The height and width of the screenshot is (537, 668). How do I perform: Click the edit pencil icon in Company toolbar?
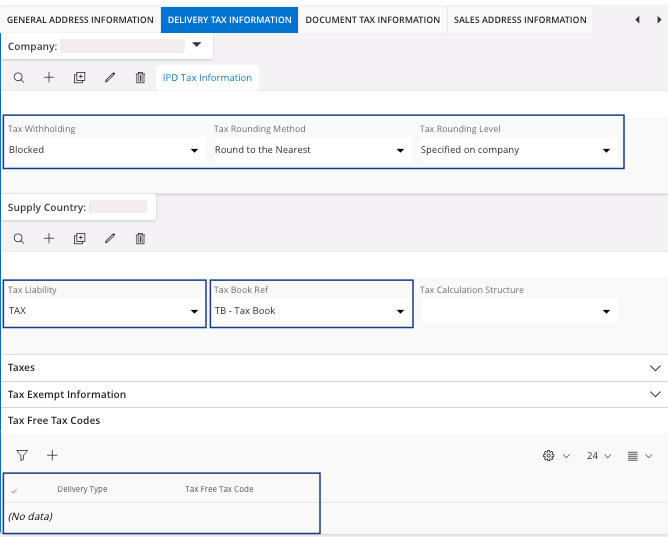[110, 78]
